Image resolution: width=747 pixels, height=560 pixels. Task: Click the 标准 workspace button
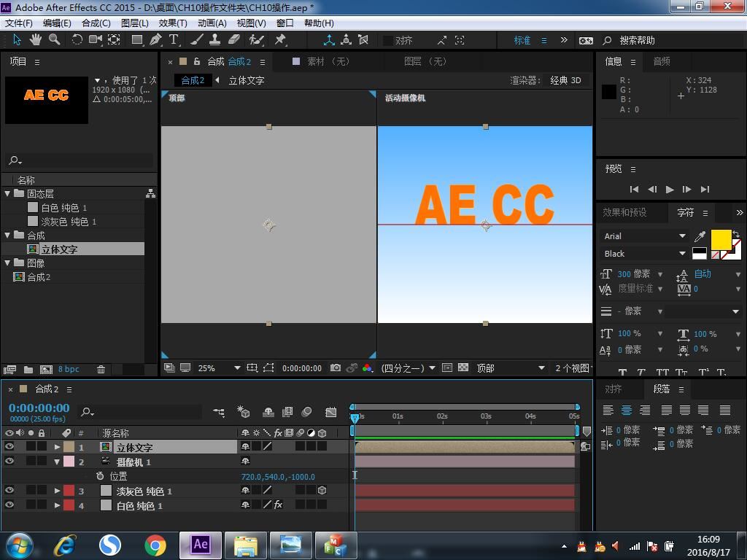[x=522, y=41]
